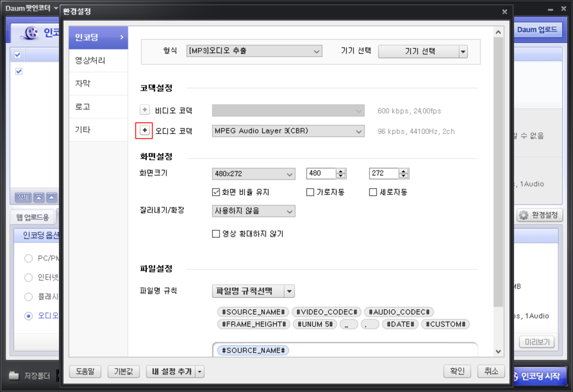Open the 내 설정 추가 dropdown arrow
The image size is (573, 392).
200,372
